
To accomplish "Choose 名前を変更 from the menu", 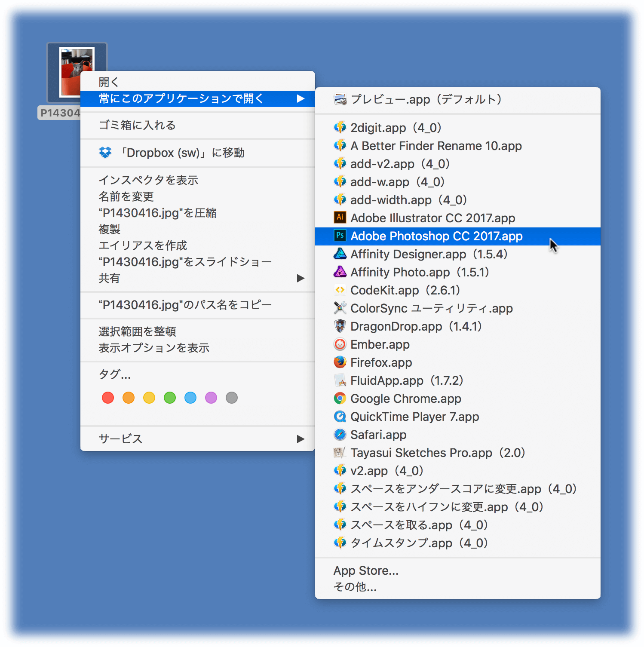I will coord(198,196).
